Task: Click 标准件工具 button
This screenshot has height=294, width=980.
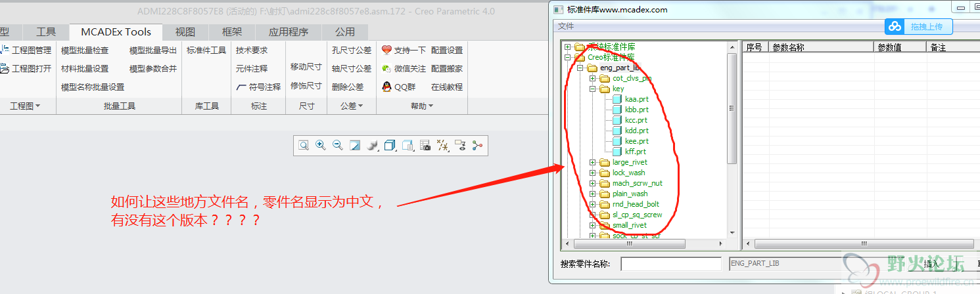Action: tap(206, 50)
